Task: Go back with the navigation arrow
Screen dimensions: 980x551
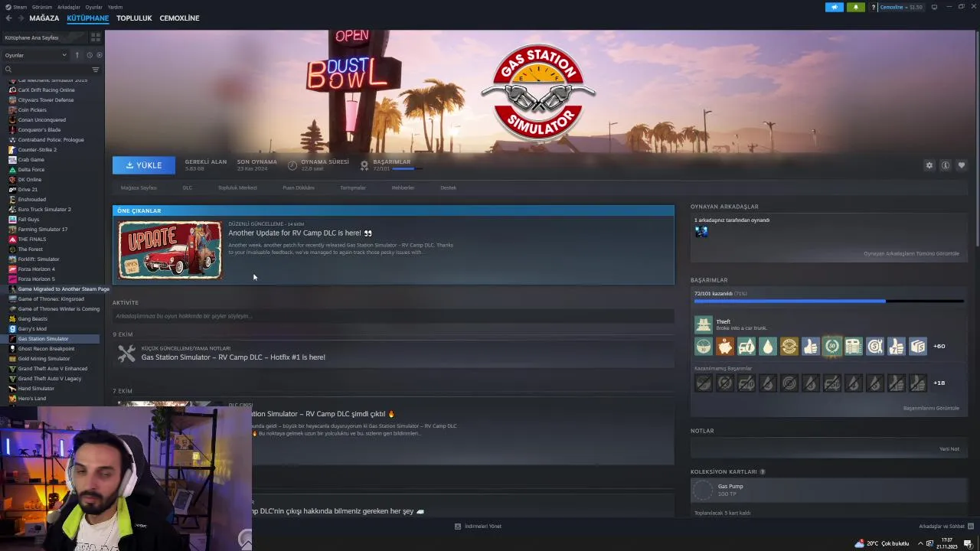Action: point(8,18)
